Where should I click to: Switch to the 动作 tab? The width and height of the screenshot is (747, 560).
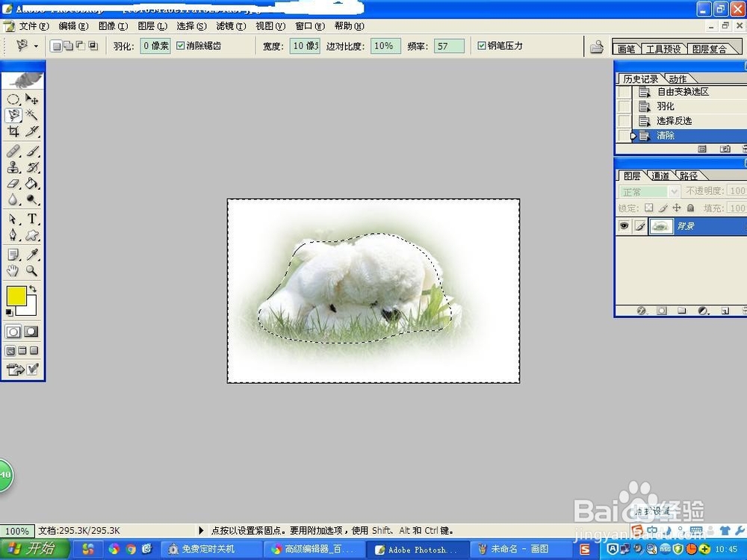(x=678, y=78)
